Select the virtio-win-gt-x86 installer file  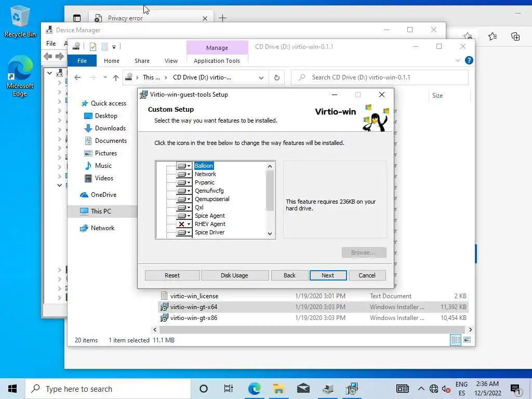pos(194,318)
